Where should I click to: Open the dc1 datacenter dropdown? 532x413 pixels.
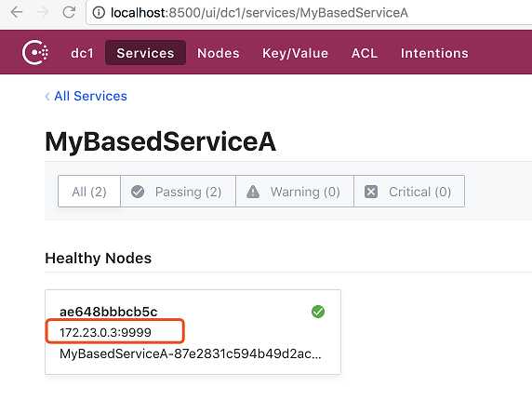(82, 53)
